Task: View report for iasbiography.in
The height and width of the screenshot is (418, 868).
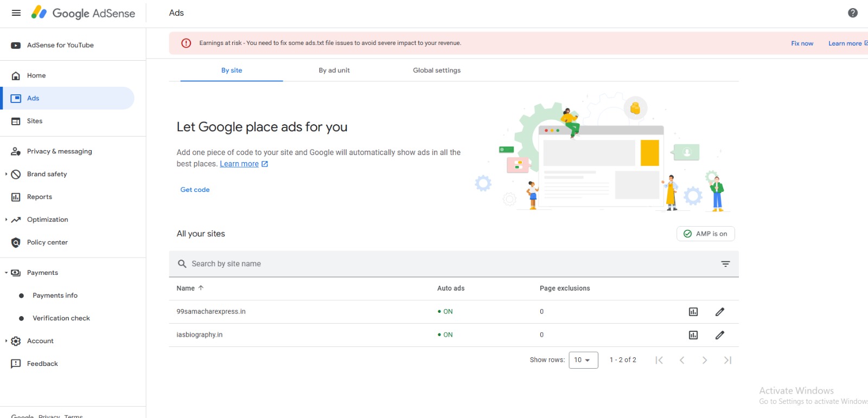Action: click(x=693, y=335)
